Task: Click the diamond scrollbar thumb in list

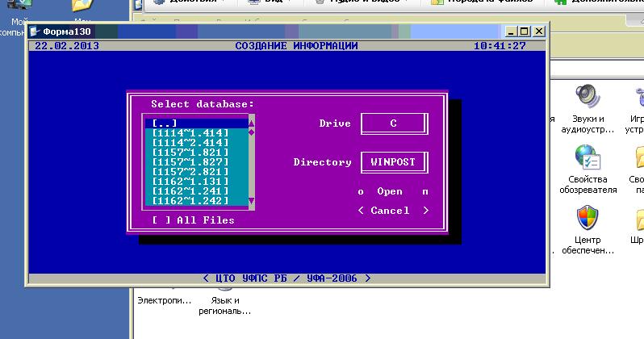Action: coord(251,132)
